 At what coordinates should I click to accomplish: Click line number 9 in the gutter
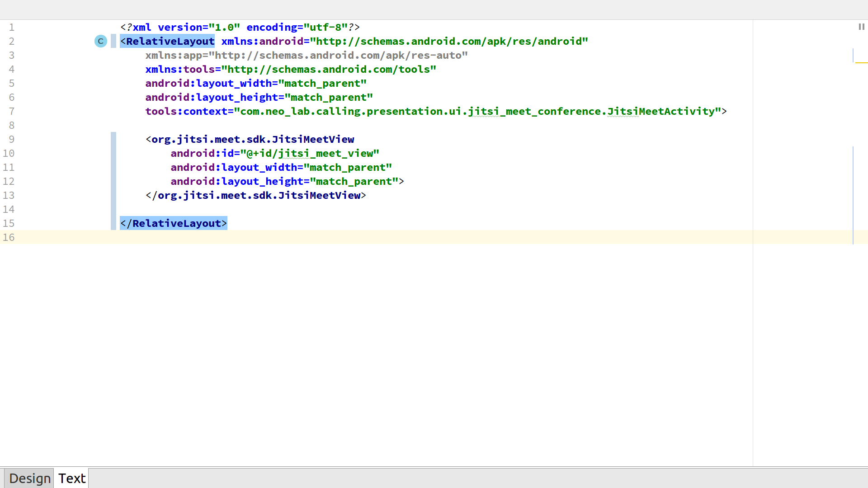[x=12, y=139]
